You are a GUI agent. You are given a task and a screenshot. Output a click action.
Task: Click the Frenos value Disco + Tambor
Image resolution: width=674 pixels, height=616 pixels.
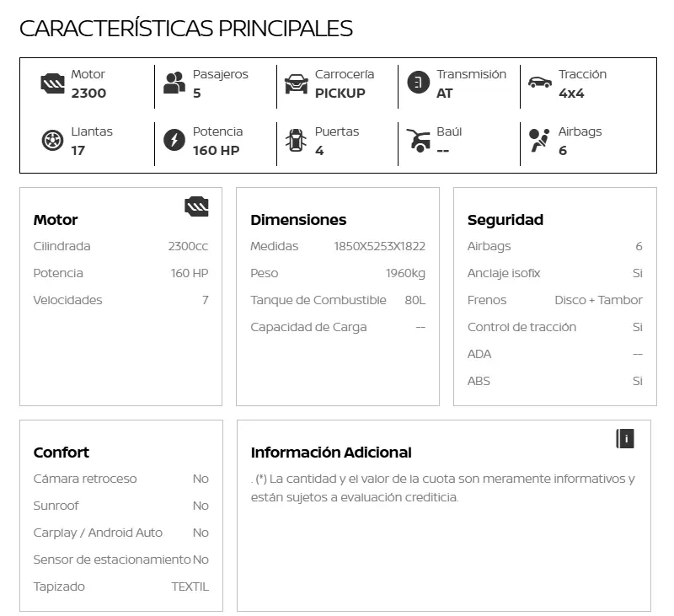[x=598, y=300]
